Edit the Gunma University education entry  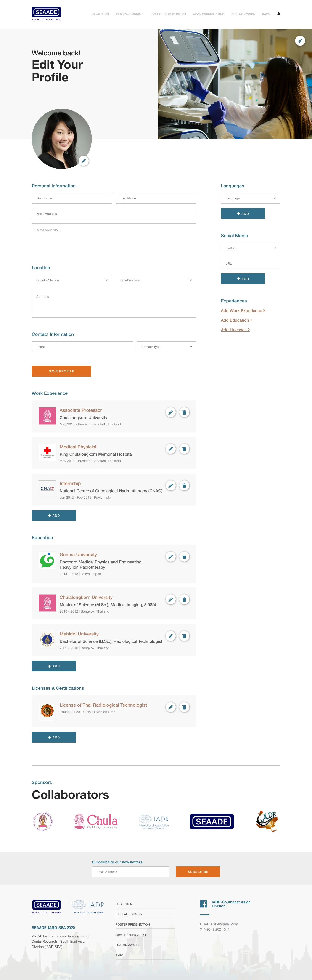point(171,557)
